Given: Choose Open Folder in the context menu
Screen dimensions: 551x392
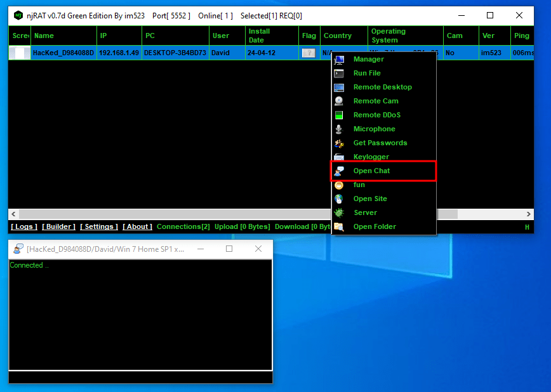Looking at the screenshot, I should [383, 226].
